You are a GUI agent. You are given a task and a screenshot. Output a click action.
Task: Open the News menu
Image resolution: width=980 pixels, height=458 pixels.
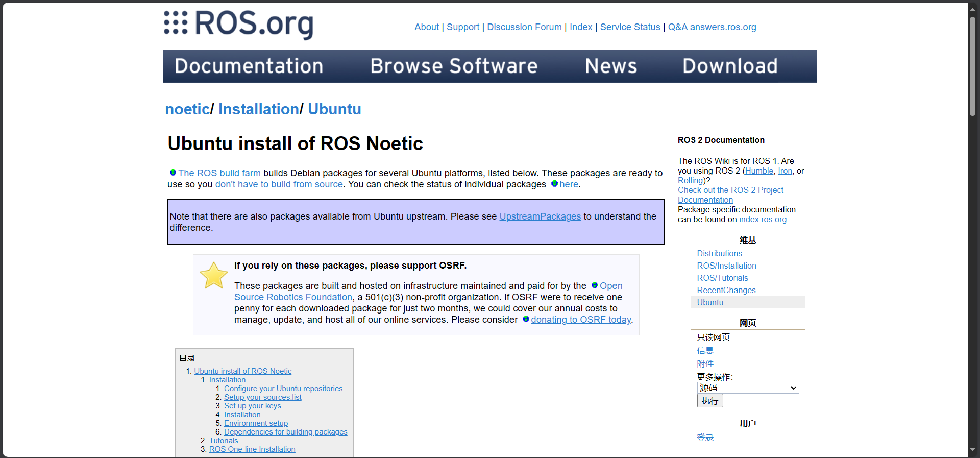611,66
